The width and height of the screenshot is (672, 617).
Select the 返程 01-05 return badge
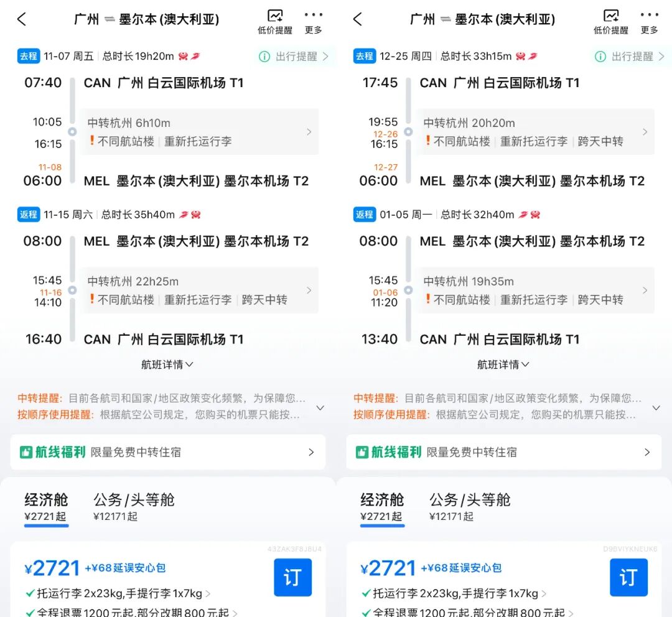(x=364, y=214)
